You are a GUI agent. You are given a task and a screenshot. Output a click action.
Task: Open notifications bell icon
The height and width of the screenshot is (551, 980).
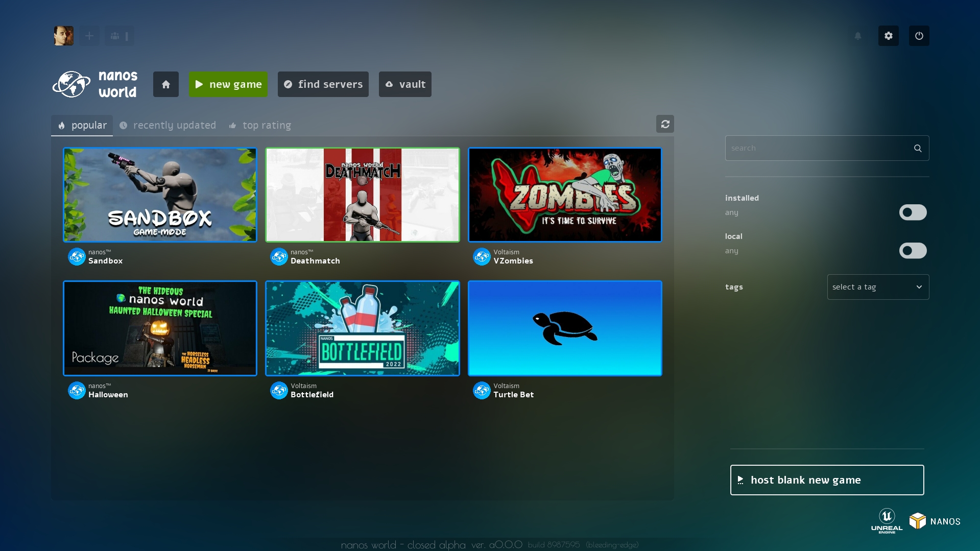(x=857, y=36)
